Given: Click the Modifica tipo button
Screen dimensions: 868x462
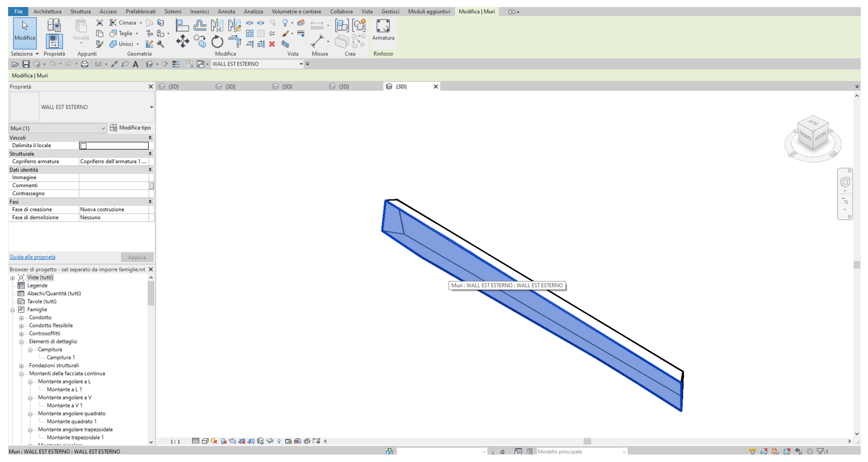Looking at the screenshot, I should coord(130,128).
